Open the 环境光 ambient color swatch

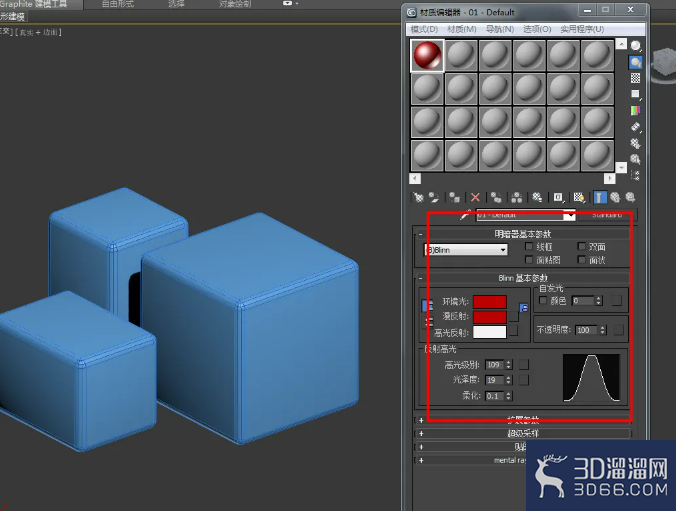point(490,301)
